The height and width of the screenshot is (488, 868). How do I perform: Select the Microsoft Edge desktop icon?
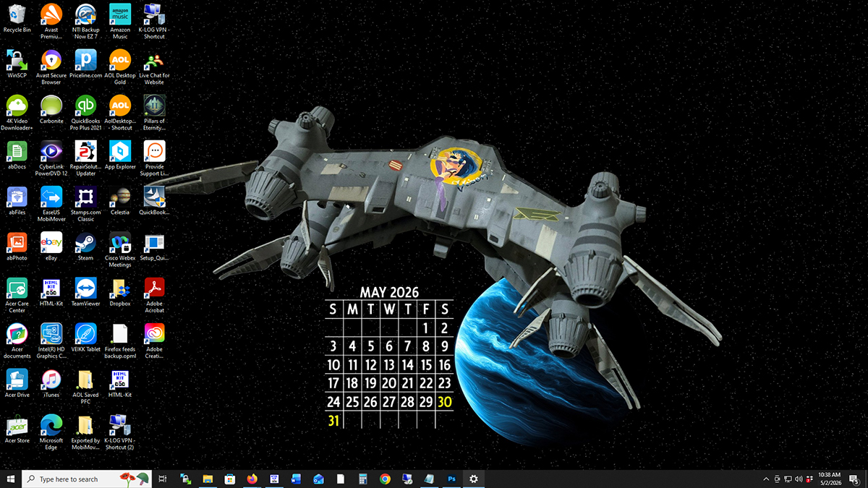(51, 431)
